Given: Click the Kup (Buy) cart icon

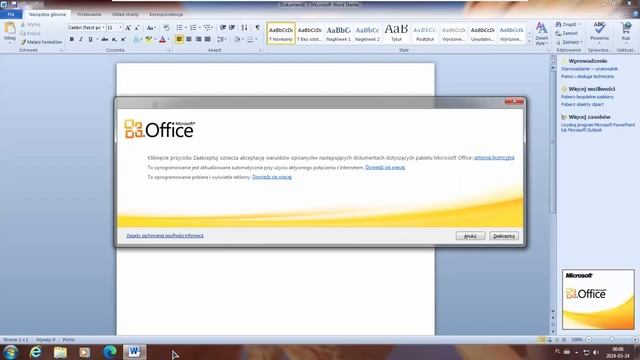Looking at the screenshot, I should [626, 31].
